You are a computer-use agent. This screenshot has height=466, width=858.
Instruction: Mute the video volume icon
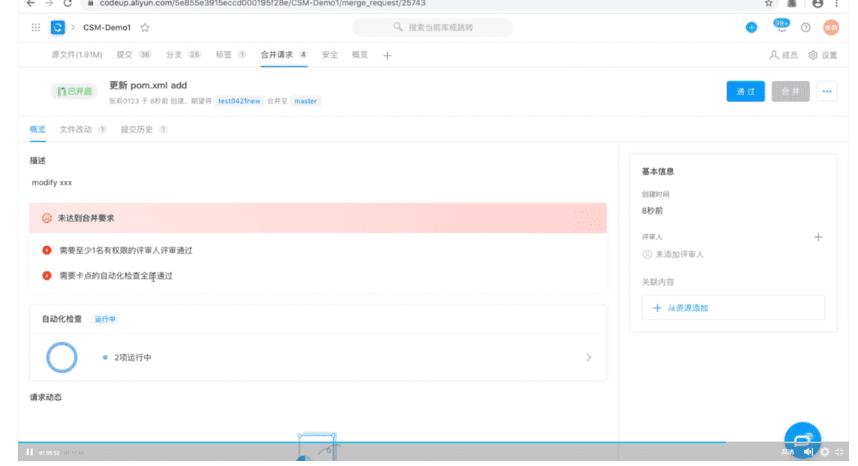point(808,452)
